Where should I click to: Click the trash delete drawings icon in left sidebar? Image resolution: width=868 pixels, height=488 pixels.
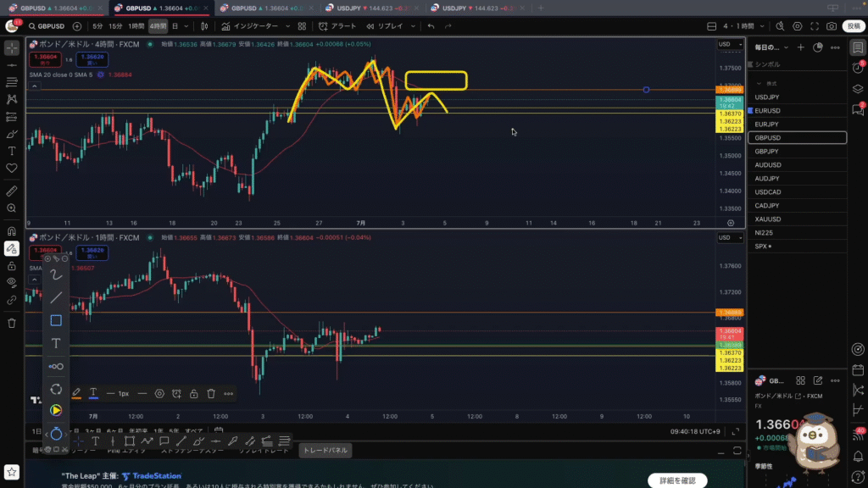[x=12, y=323]
